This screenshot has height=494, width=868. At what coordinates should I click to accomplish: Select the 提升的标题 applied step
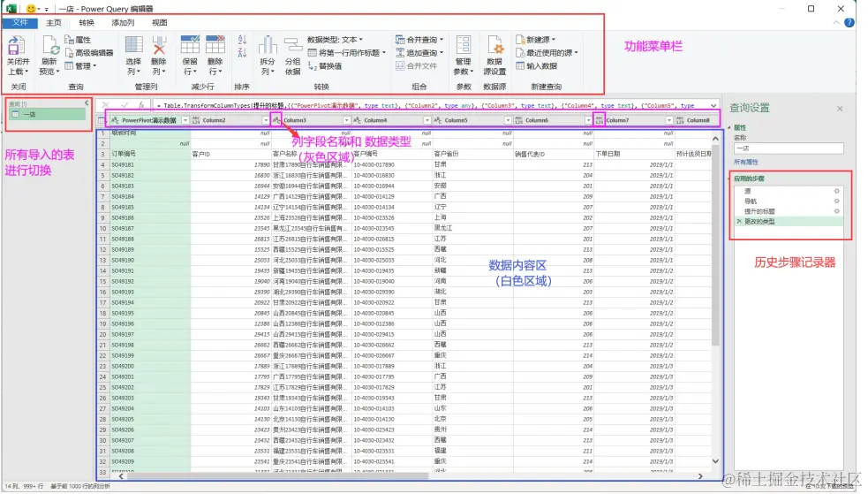789,211
